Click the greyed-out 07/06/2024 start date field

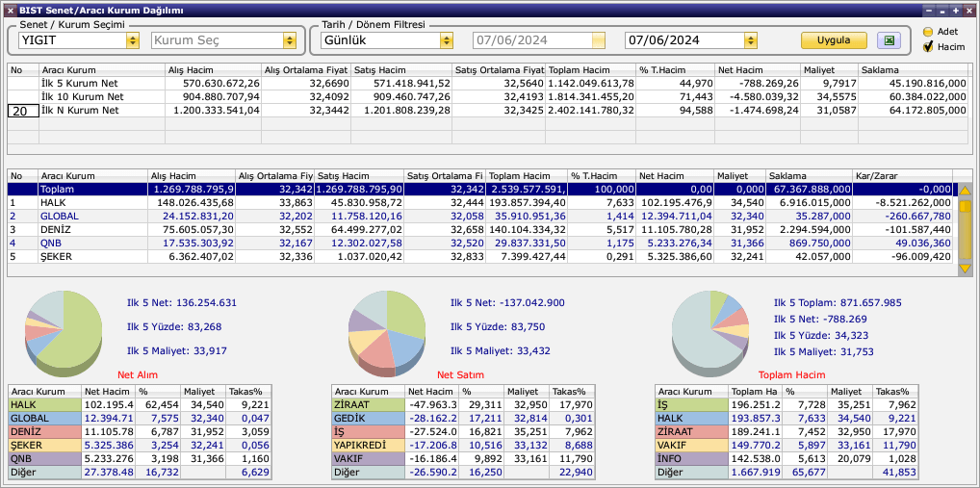point(539,40)
